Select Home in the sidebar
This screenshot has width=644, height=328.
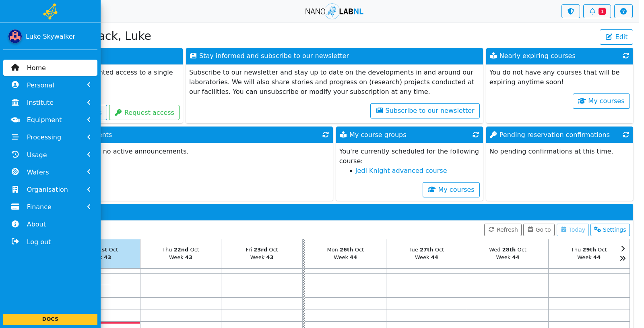50,68
